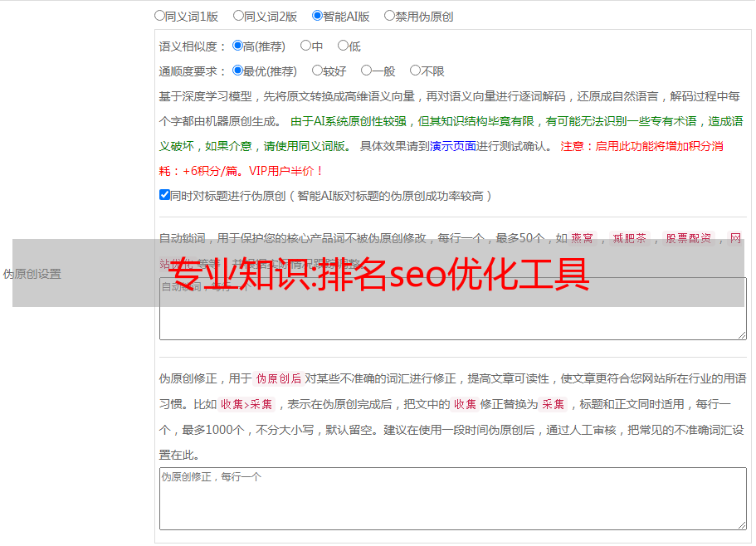
Task: Select 禁用伪原创 radio option
Action: click(x=389, y=16)
